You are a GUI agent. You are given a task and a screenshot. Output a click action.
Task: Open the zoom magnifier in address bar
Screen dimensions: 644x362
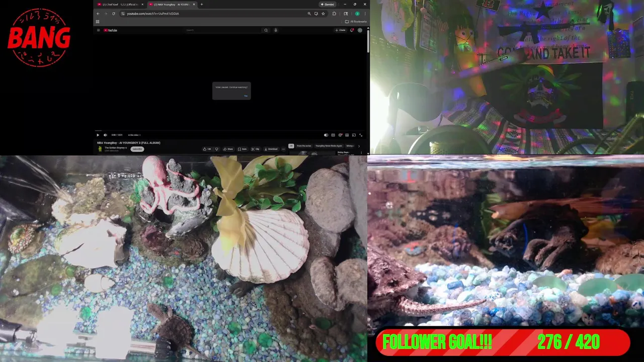[309, 14]
